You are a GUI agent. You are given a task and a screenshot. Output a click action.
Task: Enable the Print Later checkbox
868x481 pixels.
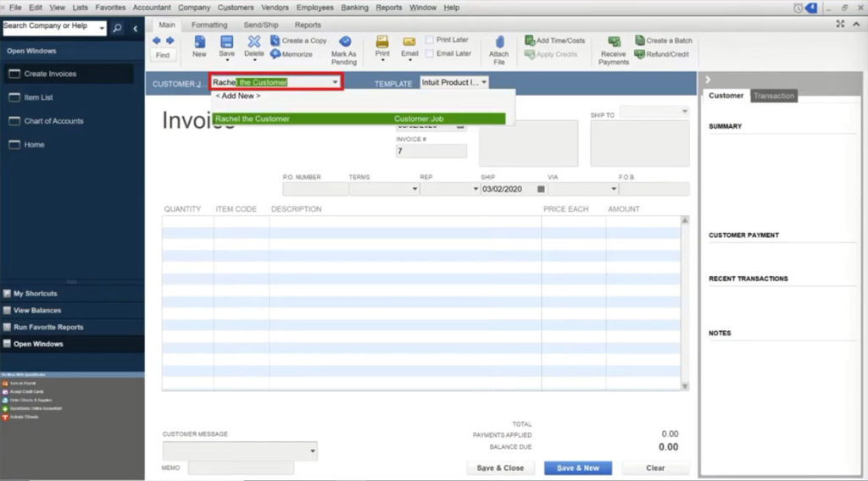(x=430, y=40)
